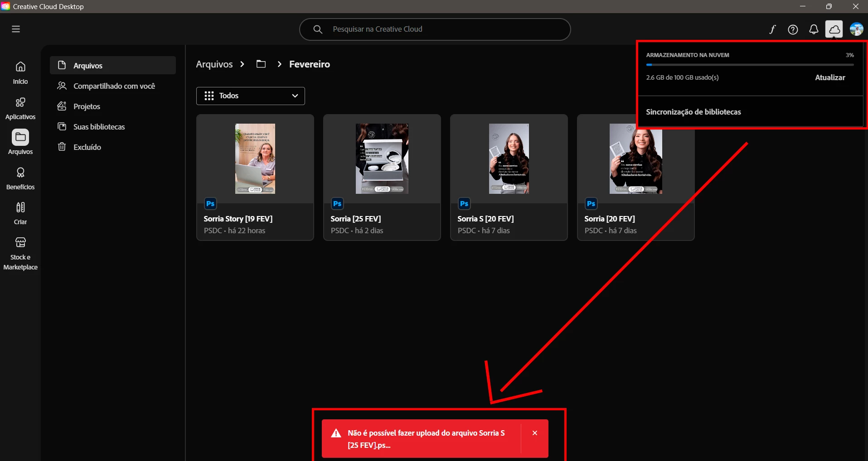868x461 pixels.
Task: Click Ps badge on Sorria Story [19 FEV]
Action: click(210, 204)
